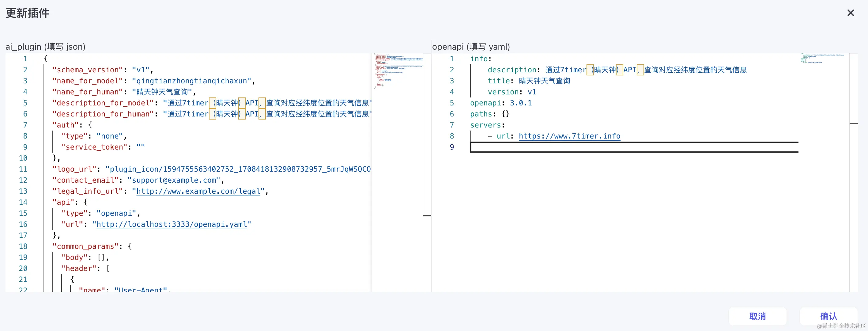Open the example.com/legal URL link
The image size is (868, 331).
pyautogui.click(x=198, y=191)
